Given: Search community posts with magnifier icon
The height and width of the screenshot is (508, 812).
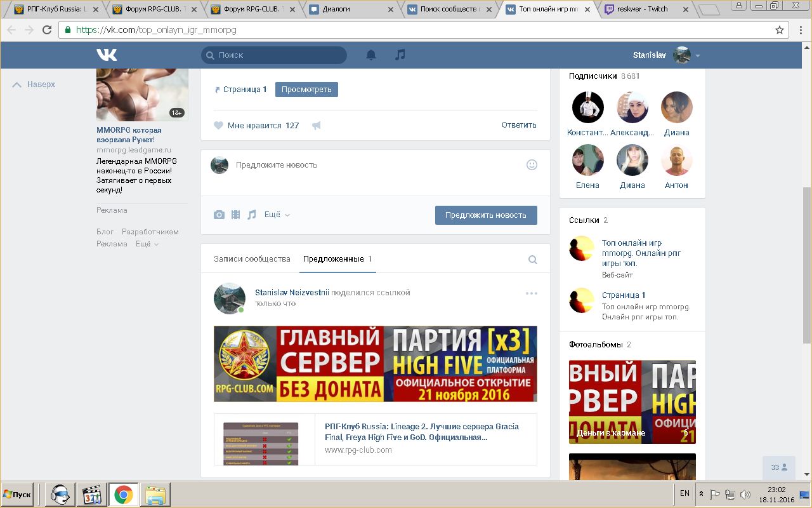Looking at the screenshot, I should (x=533, y=259).
